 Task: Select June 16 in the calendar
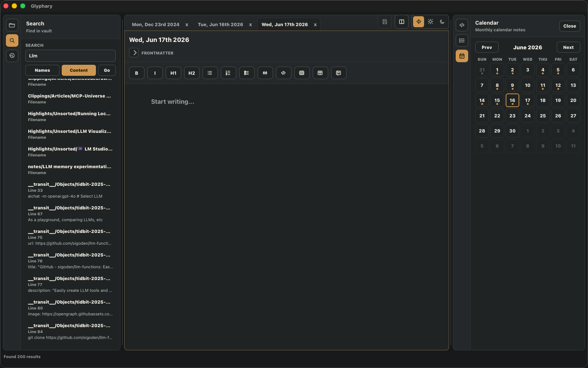pos(512,100)
